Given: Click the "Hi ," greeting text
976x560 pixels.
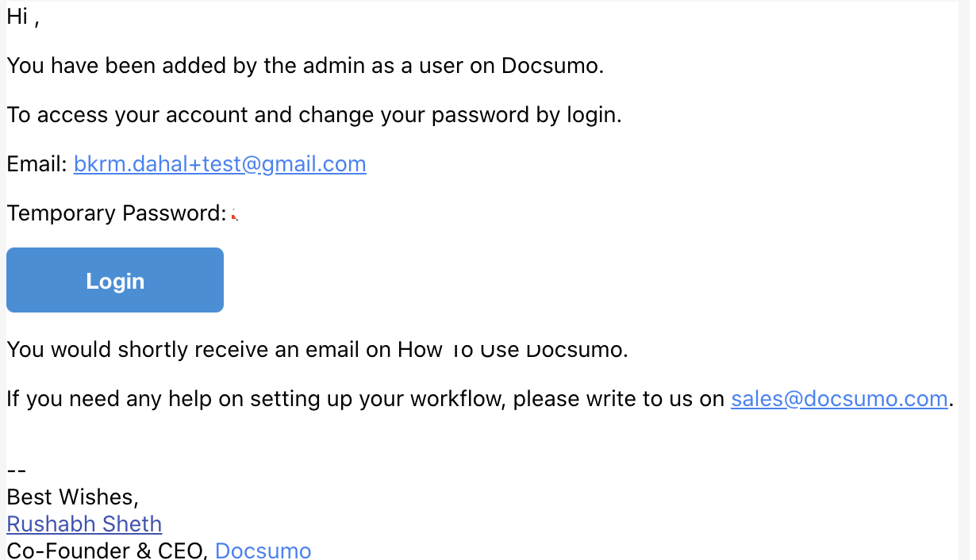Looking at the screenshot, I should tap(23, 17).
